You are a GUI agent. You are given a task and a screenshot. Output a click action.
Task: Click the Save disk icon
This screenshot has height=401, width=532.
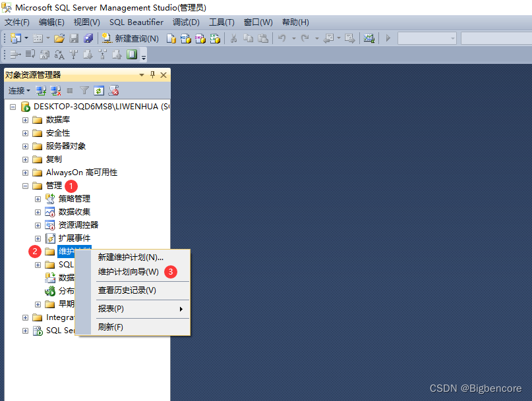(74, 38)
